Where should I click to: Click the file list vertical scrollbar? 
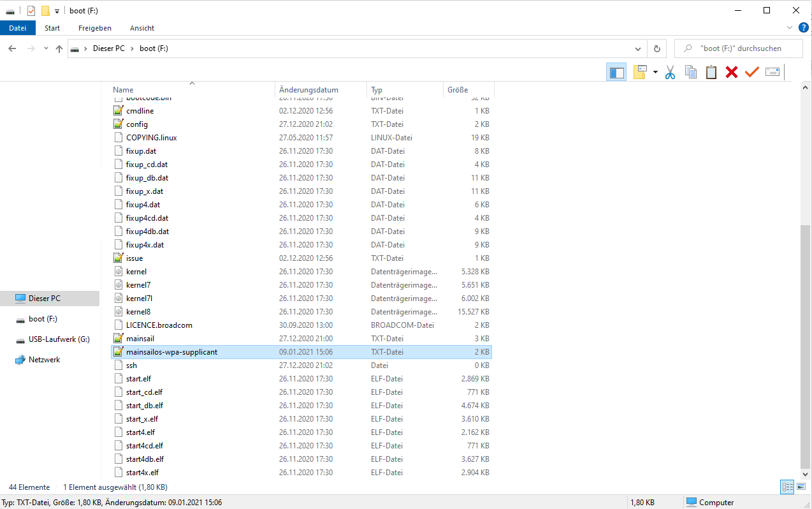[x=806, y=348]
